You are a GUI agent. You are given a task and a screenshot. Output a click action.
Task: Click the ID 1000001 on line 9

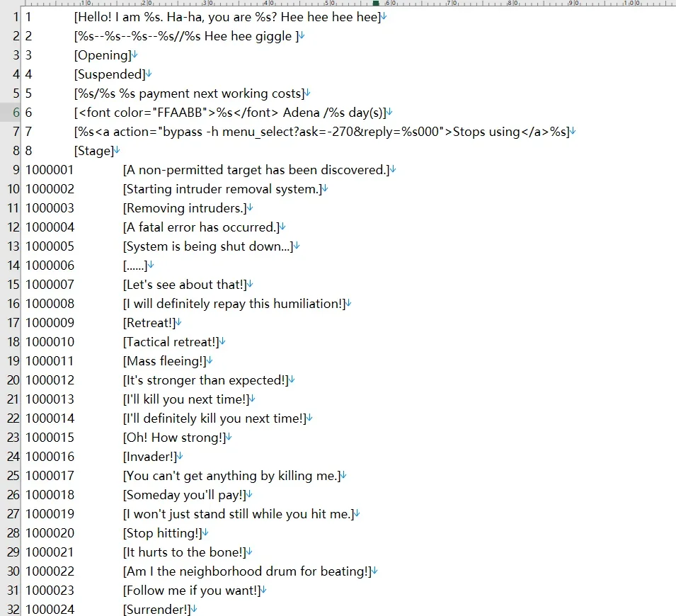pyautogui.click(x=50, y=170)
